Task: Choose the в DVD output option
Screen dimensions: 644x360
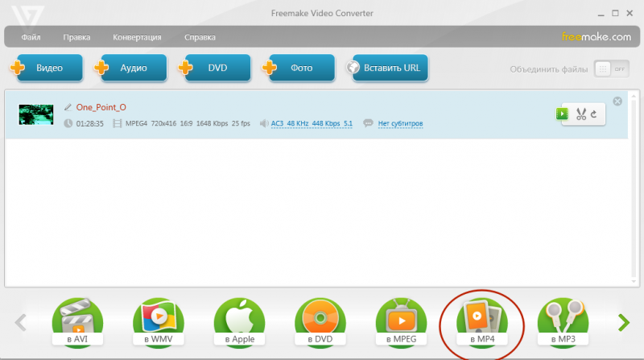Action: pos(320,323)
